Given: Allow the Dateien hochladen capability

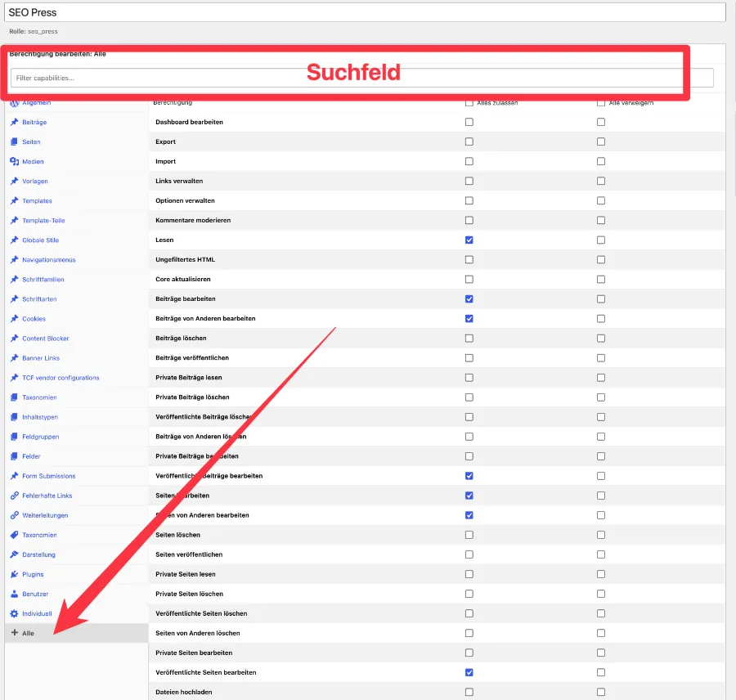Looking at the screenshot, I should tap(469, 692).
